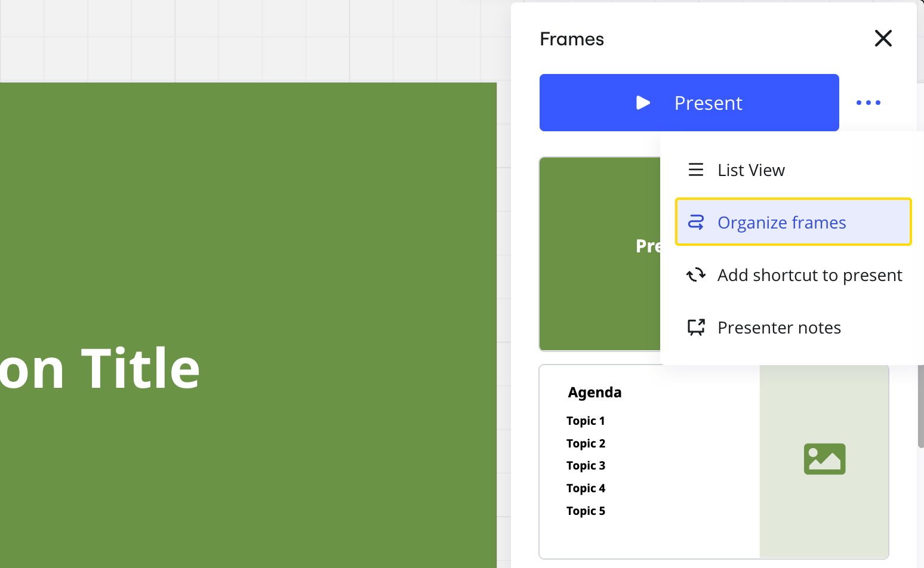The image size is (924, 568).
Task: Choose Organize frames from the menu
Action: (x=782, y=221)
